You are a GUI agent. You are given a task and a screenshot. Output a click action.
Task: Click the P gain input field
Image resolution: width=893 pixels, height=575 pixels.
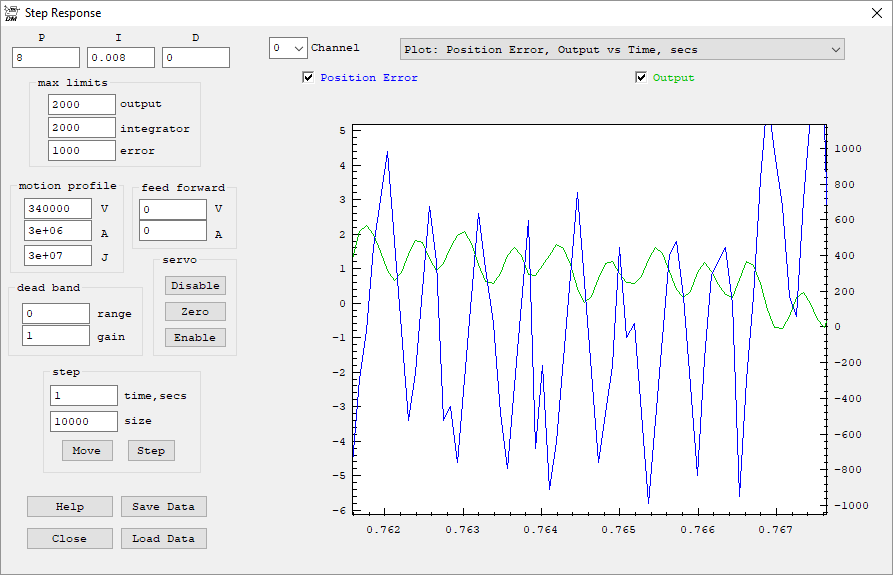pos(46,58)
